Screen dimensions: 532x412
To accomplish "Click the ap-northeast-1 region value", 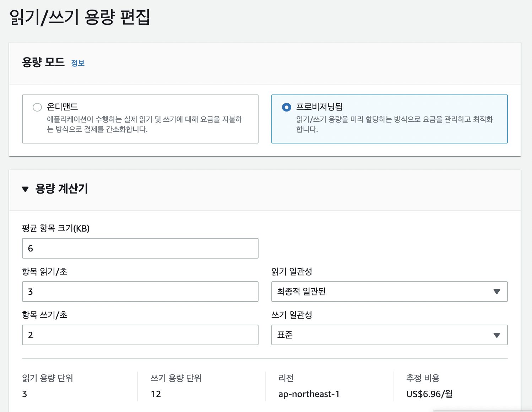I will (x=309, y=394).
